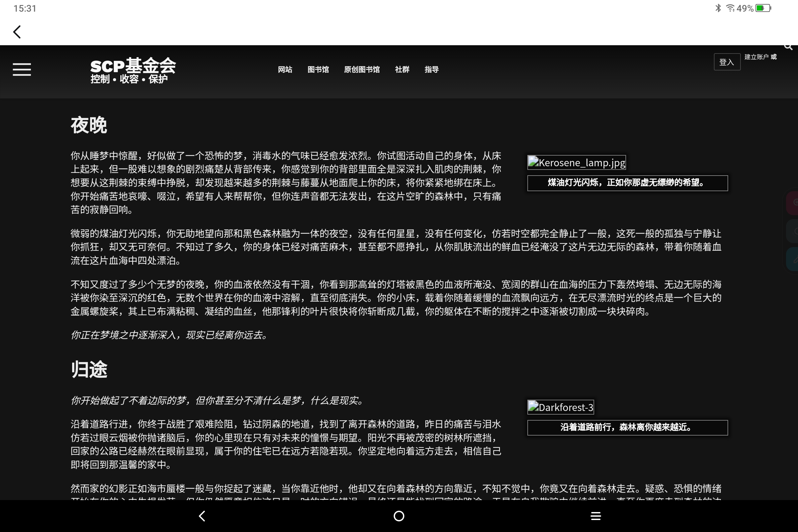
Task: Open the 图书馆 menu
Action: [318, 69]
